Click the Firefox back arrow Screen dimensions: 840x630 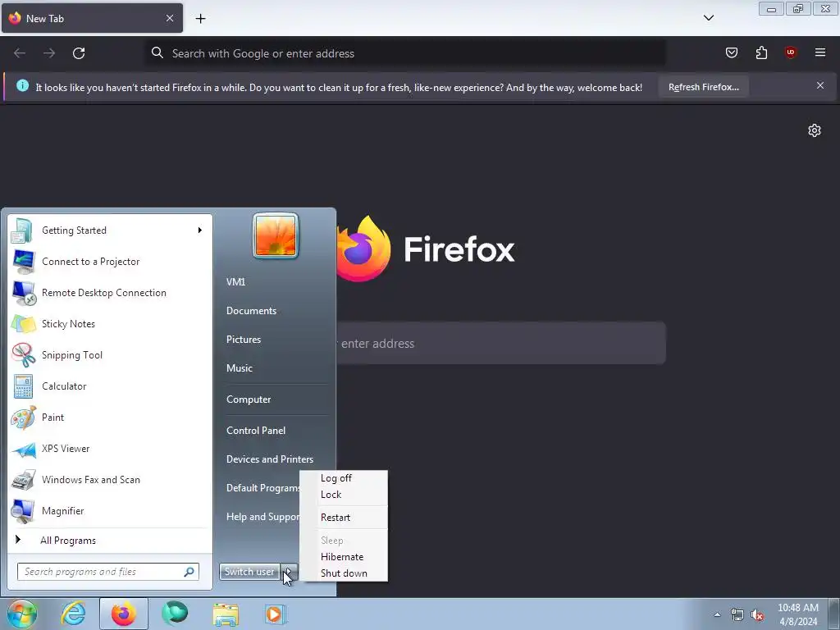20,53
